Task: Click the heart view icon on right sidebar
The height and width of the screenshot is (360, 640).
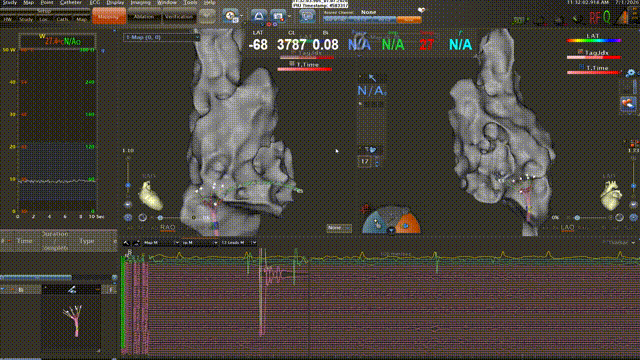Action: point(628,104)
